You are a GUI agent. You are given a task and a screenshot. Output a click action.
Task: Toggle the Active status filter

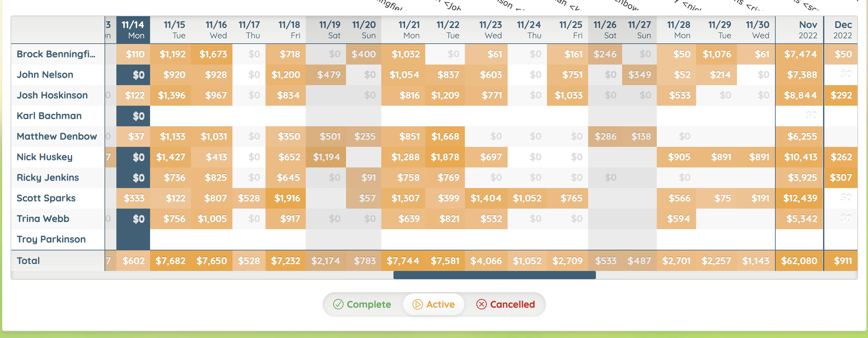pyautogui.click(x=434, y=304)
